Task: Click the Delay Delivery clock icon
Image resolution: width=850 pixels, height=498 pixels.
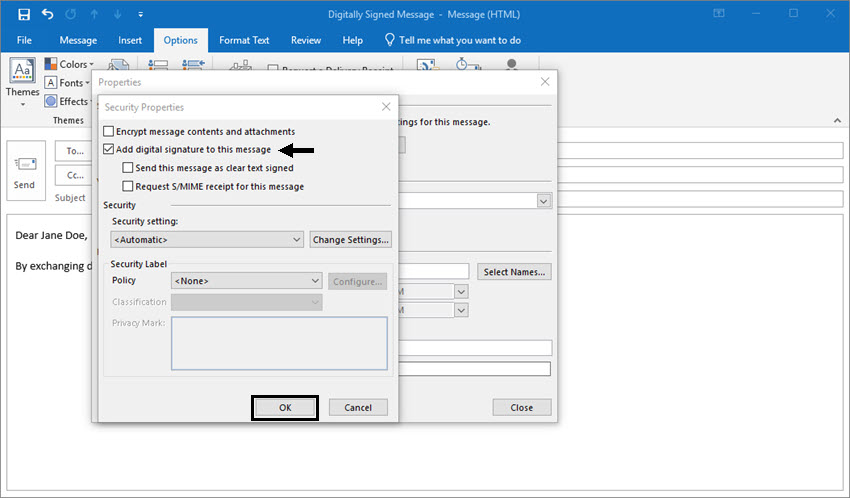Action: pyautogui.click(x=467, y=64)
